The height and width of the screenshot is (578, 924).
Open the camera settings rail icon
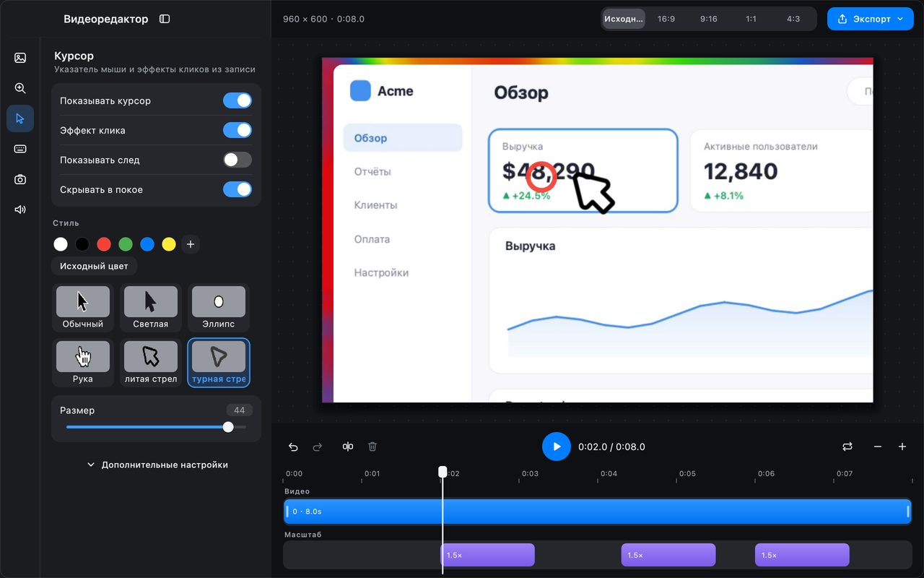click(20, 179)
